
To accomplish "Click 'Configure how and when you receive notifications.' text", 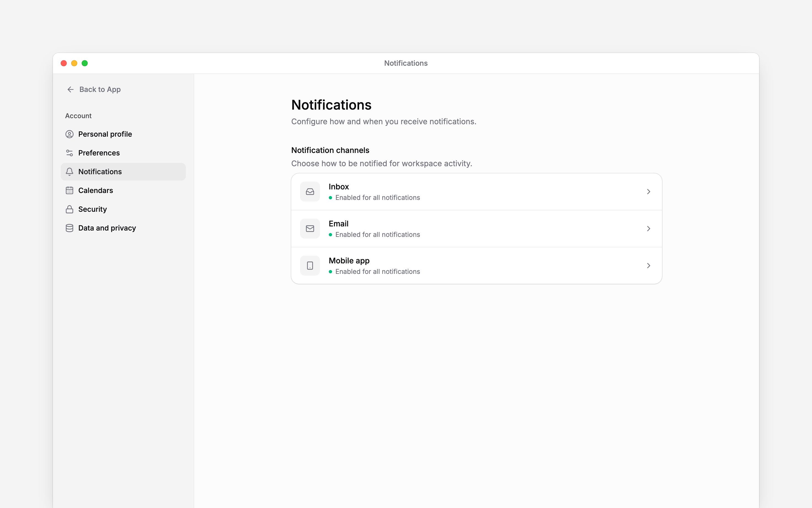I will (x=383, y=122).
